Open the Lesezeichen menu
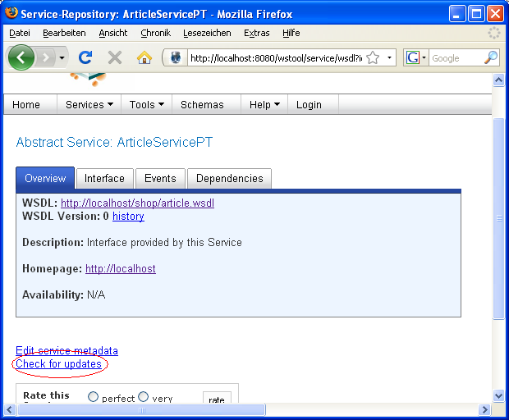The image size is (509, 420). click(207, 33)
